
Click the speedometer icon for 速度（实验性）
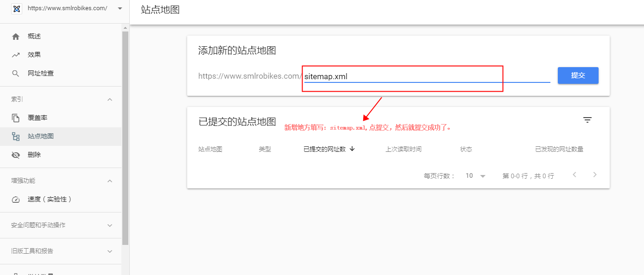click(16, 200)
